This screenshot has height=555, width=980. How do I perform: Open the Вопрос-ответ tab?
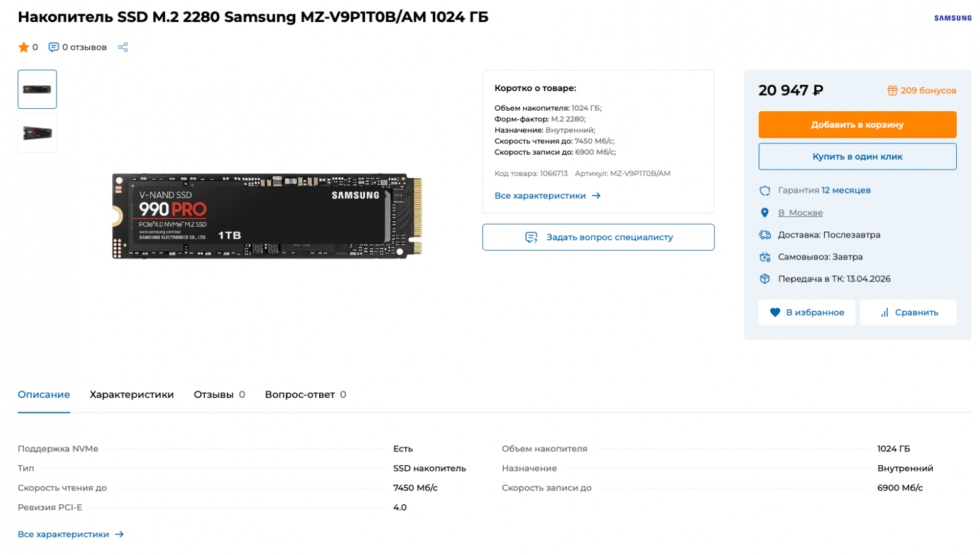305,395
